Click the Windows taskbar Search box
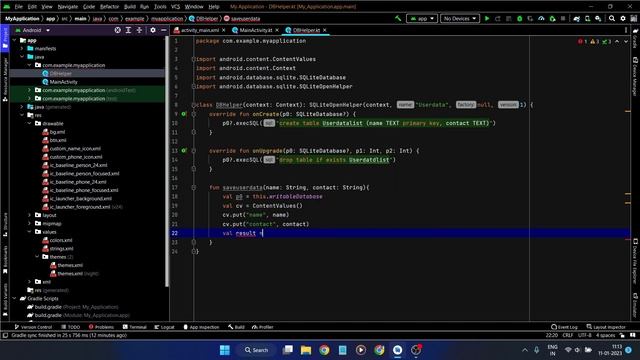 click(257, 350)
